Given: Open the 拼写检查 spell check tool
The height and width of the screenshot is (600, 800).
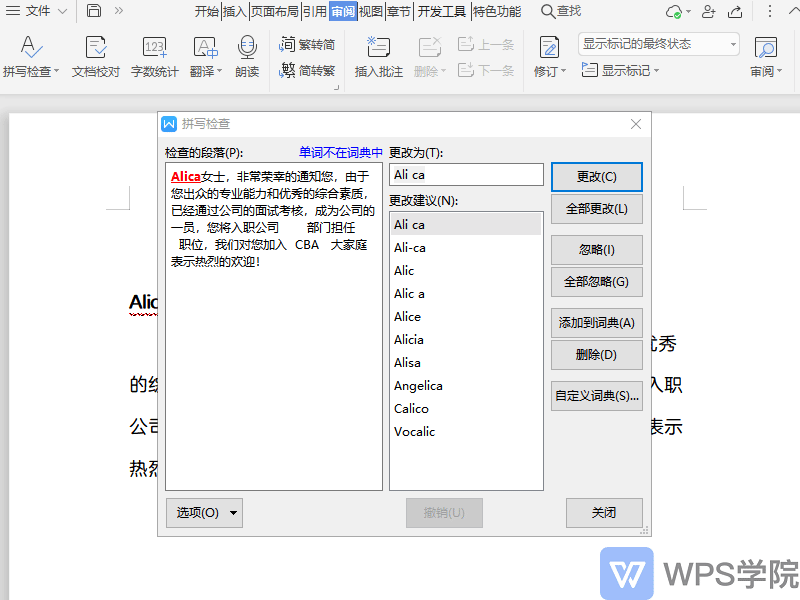Looking at the screenshot, I should (31, 56).
